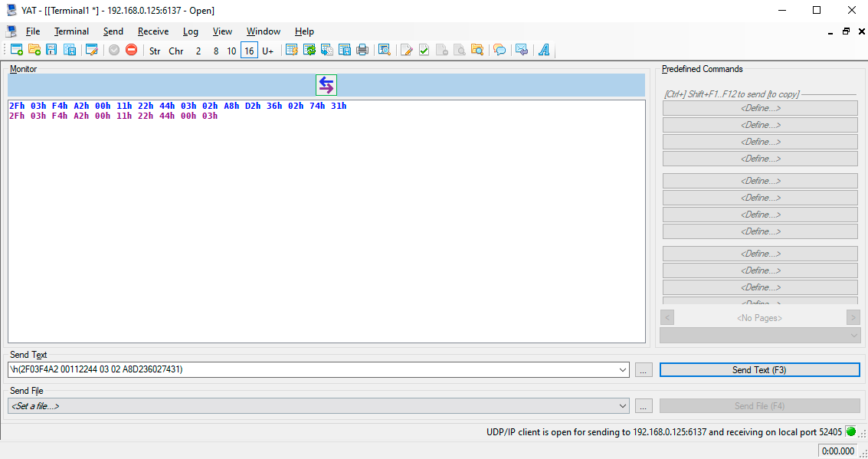Click the green connection status indicator
The height and width of the screenshot is (459, 868).
(x=850, y=431)
